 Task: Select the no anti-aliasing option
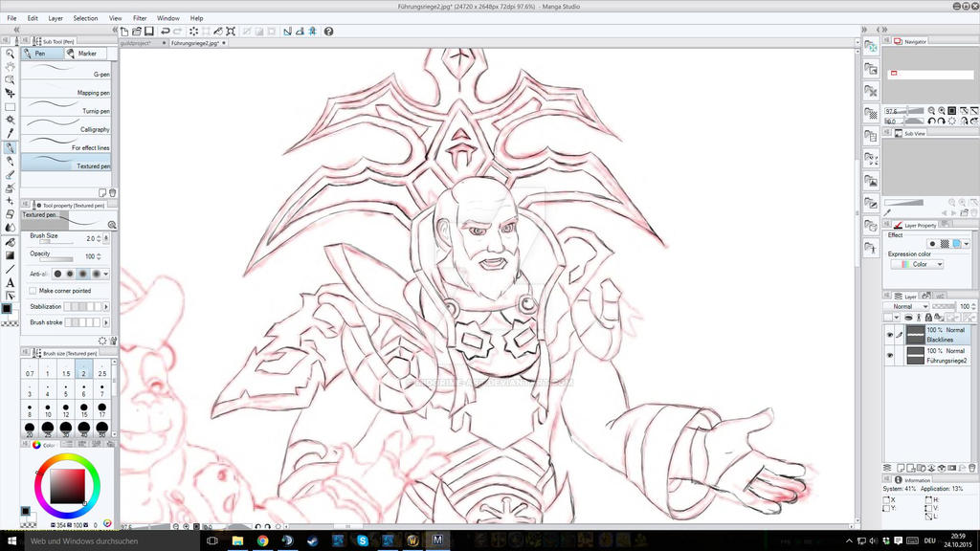(x=57, y=274)
